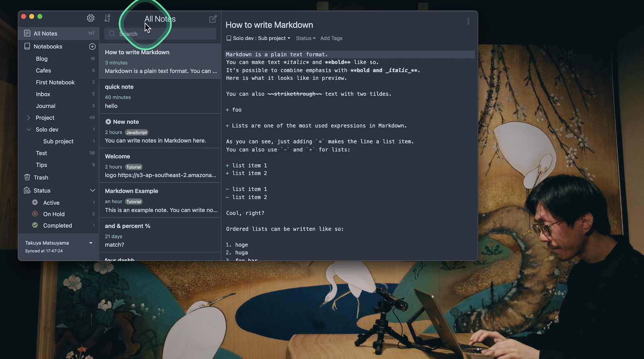644x359 pixels.
Task: Click the Active status circle icon
Action: tap(35, 202)
